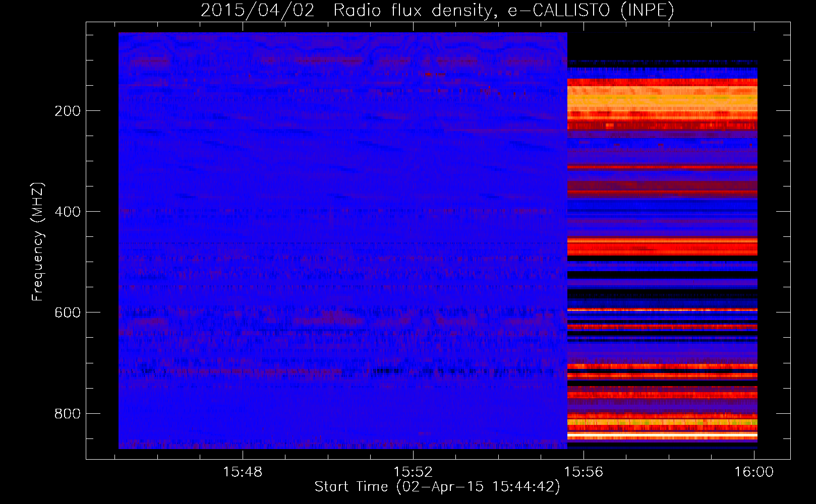This screenshot has width=816, height=504.
Task: Click the 'Frequency (MHZ)' axis label
Action: (x=37, y=241)
